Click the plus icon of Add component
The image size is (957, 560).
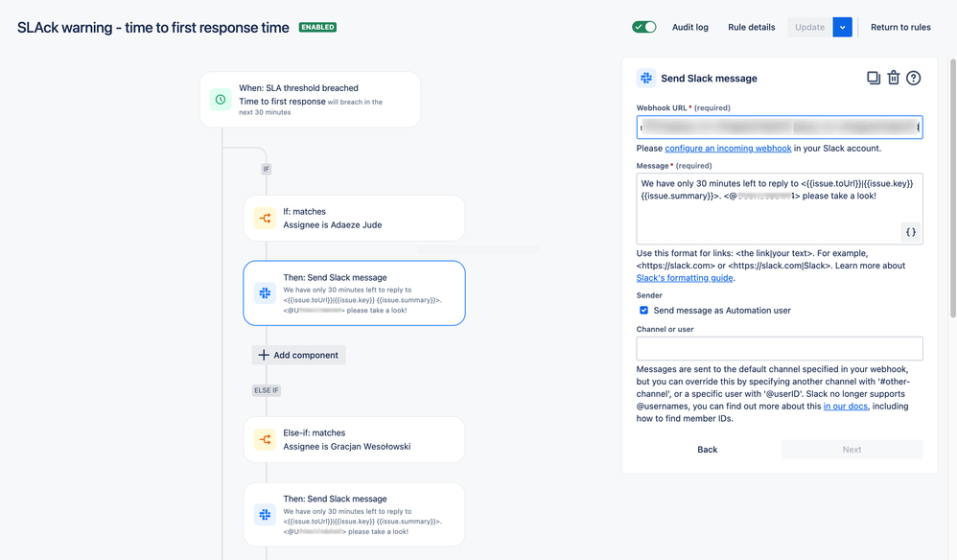click(263, 355)
